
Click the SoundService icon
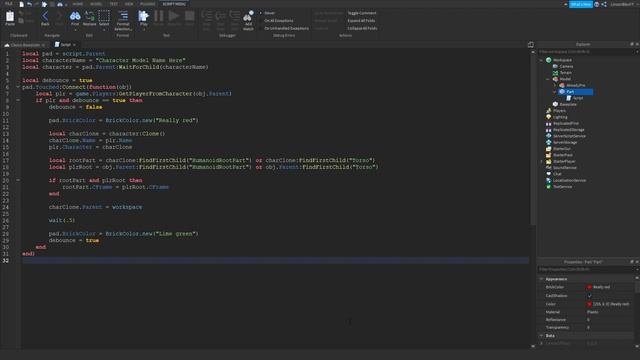[x=549, y=167]
